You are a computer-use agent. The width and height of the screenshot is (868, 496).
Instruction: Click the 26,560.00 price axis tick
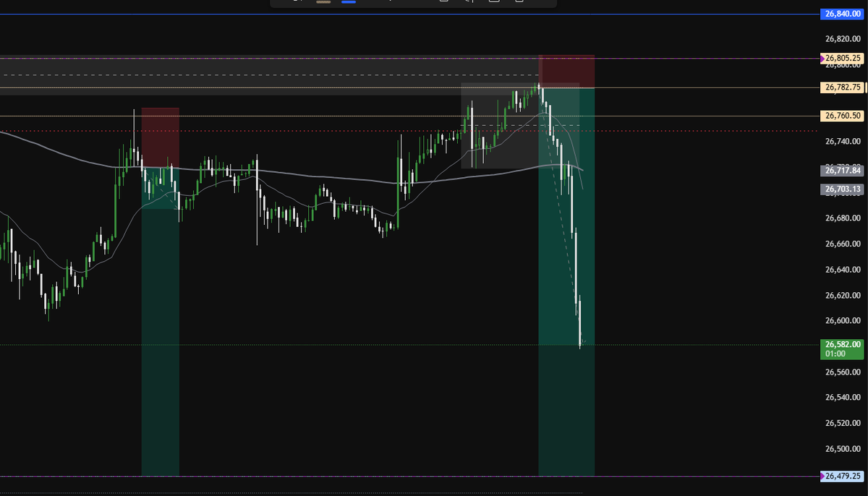click(843, 372)
